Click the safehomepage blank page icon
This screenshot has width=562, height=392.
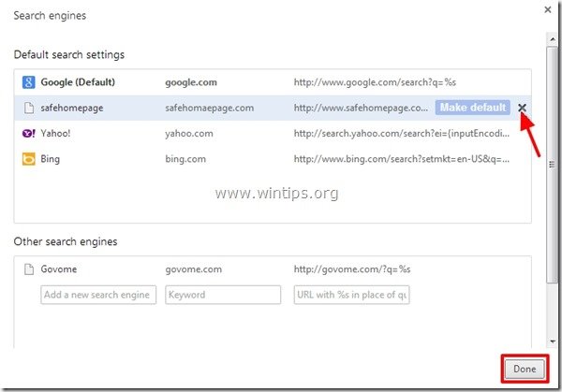pos(28,108)
